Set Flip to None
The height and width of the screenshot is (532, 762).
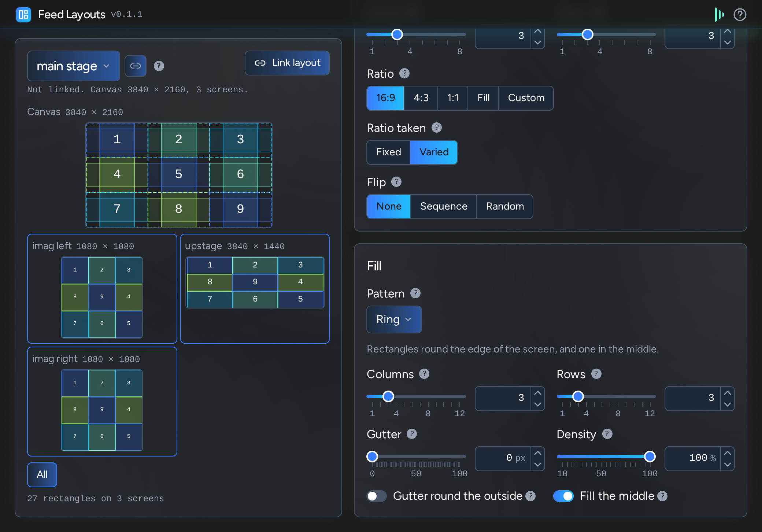(389, 206)
